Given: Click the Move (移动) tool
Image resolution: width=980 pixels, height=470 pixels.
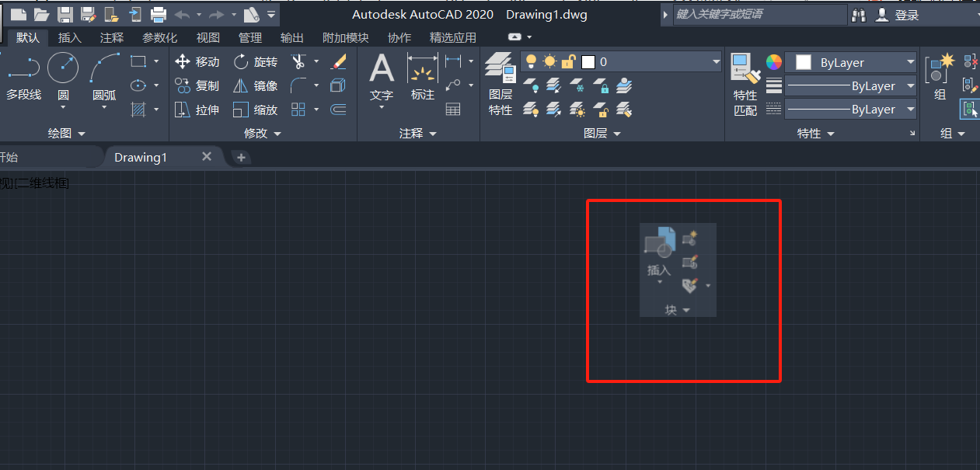Looking at the screenshot, I should tap(197, 62).
